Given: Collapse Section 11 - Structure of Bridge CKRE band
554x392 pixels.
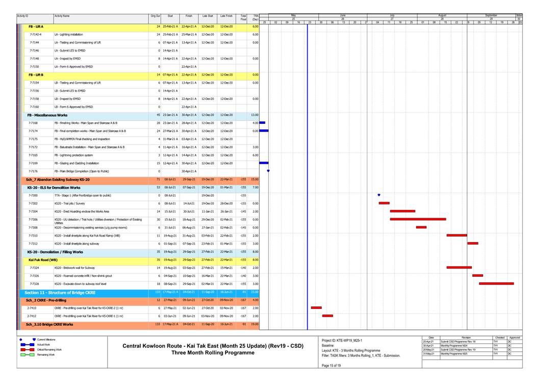Looking at the screenshot, I should pyautogui.click(x=60, y=293).
